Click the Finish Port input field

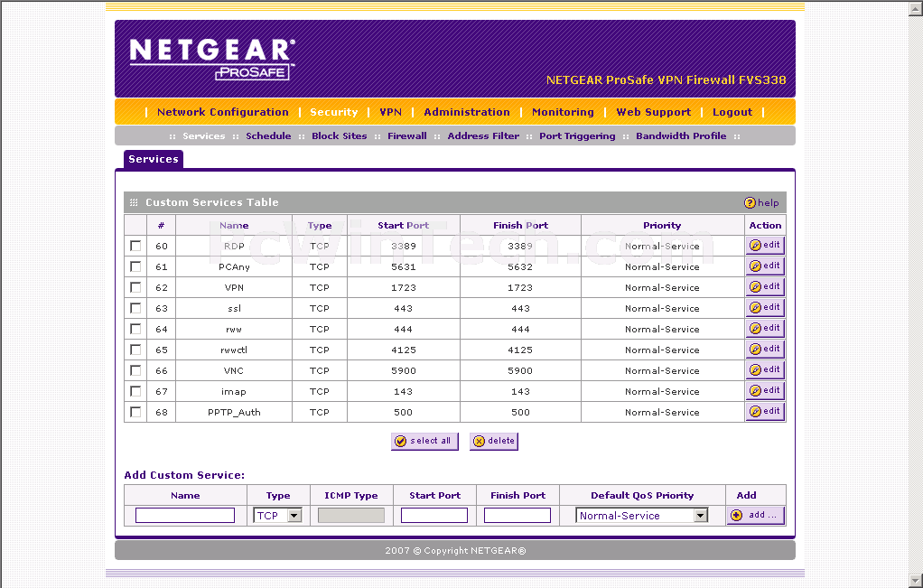pyautogui.click(x=517, y=516)
